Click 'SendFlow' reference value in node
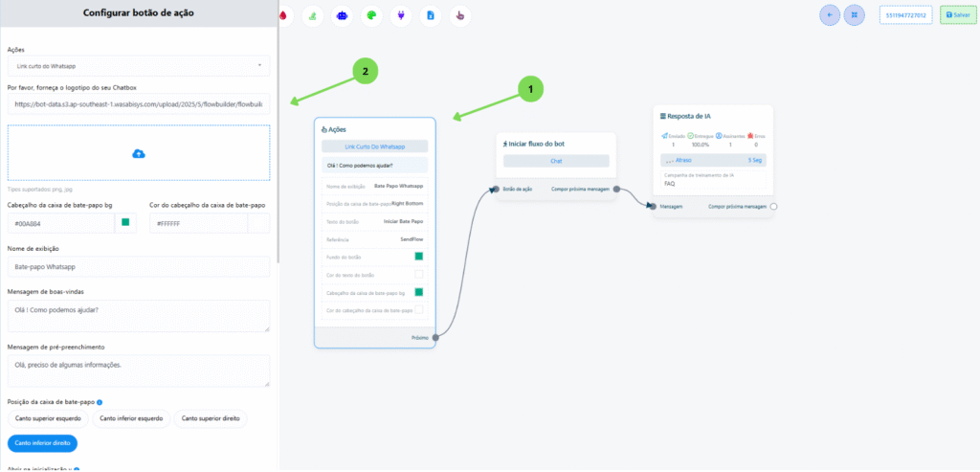Viewport: 980px width, 472px height. [x=412, y=239]
